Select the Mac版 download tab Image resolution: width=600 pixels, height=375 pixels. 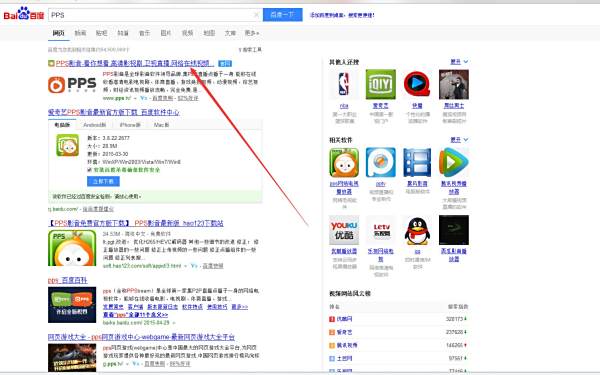(161, 125)
